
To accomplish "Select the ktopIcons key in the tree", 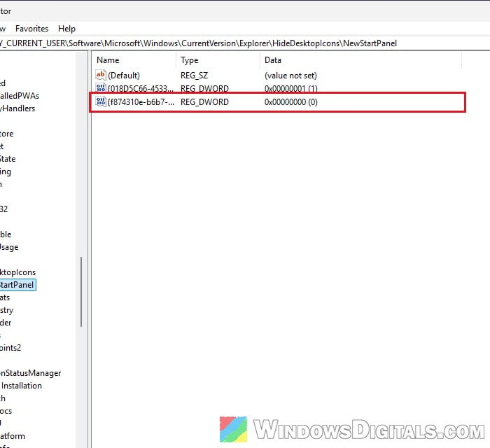I will pyautogui.click(x=17, y=272).
